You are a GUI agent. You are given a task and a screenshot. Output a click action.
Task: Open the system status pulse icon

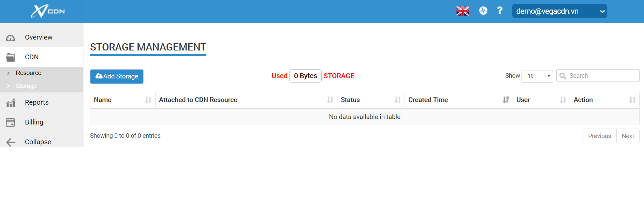(483, 11)
